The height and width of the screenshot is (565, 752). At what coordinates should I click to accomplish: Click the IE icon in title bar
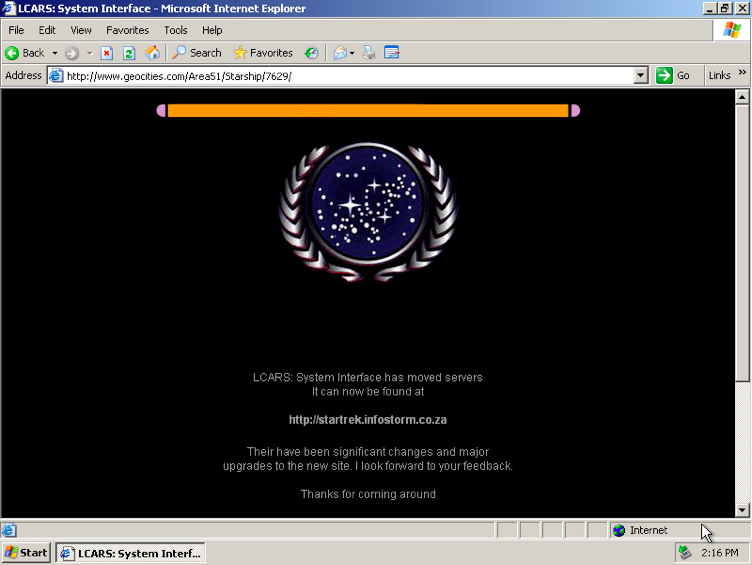[x=9, y=8]
